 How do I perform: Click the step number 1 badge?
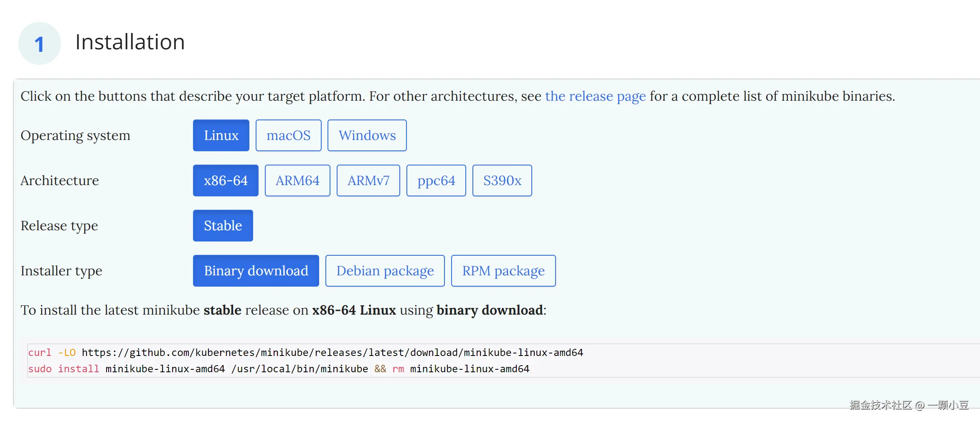click(x=39, y=43)
